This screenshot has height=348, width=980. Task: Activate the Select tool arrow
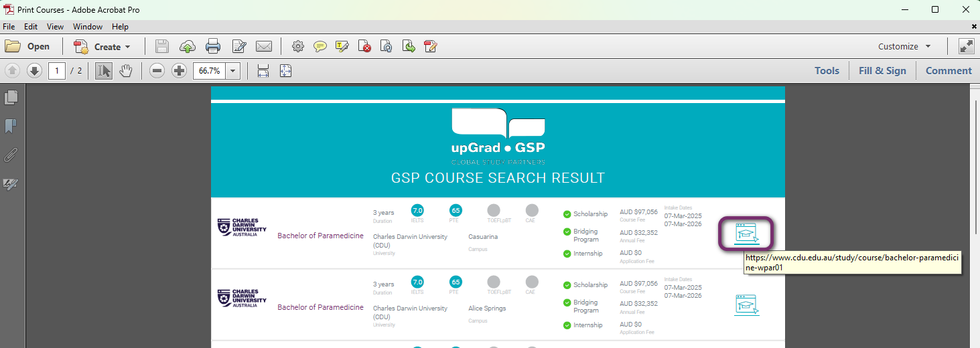pyautogui.click(x=103, y=71)
